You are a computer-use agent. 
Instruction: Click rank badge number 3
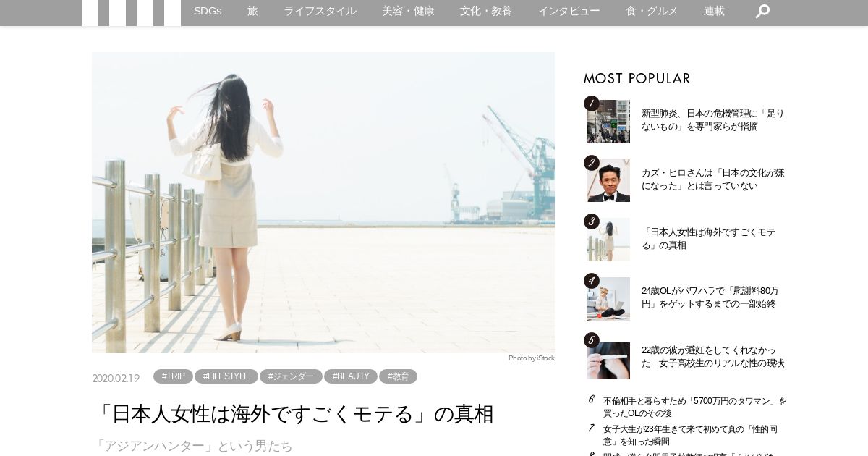pyautogui.click(x=592, y=221)
